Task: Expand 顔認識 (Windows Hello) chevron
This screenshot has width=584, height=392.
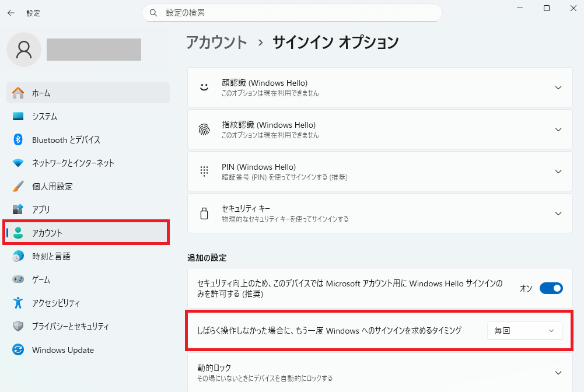Action: (558, 87)
